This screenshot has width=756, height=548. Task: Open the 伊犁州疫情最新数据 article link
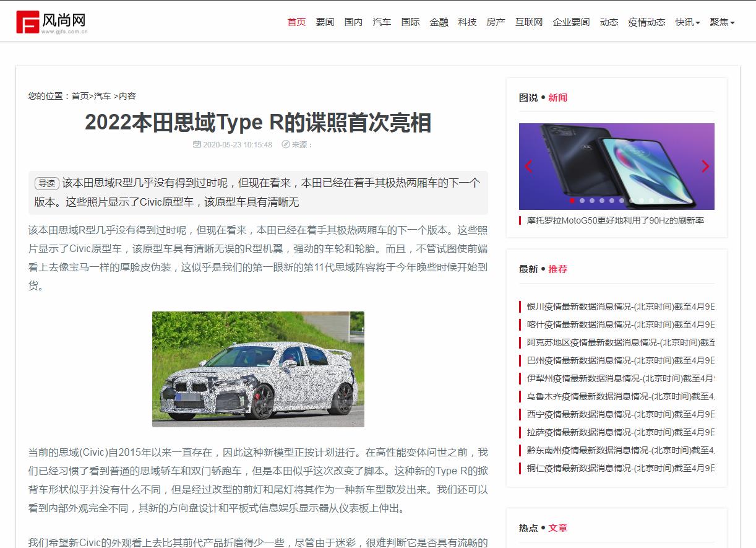click(x=621, y=378)
